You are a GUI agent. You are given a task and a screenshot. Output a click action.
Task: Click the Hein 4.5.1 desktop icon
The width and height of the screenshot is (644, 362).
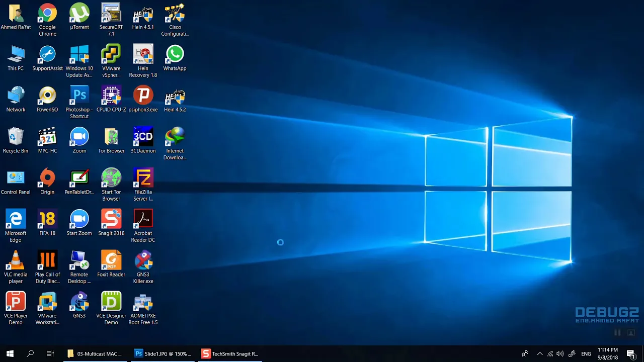tap(143, 17)
